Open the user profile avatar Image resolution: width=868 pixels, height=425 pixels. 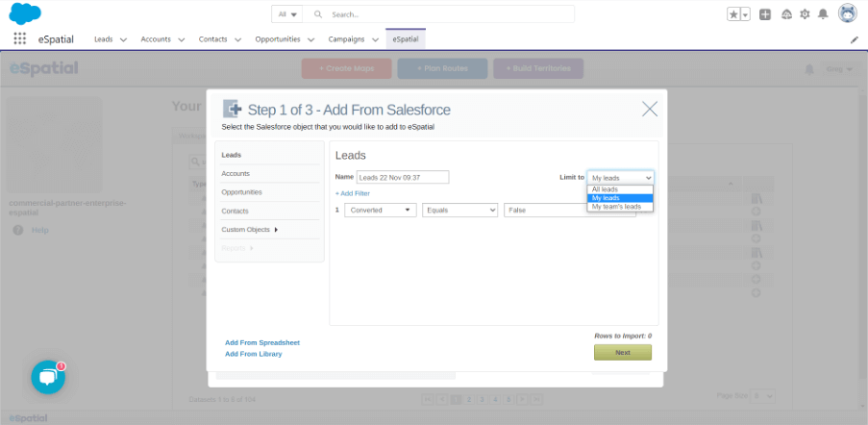click(848, 13)
